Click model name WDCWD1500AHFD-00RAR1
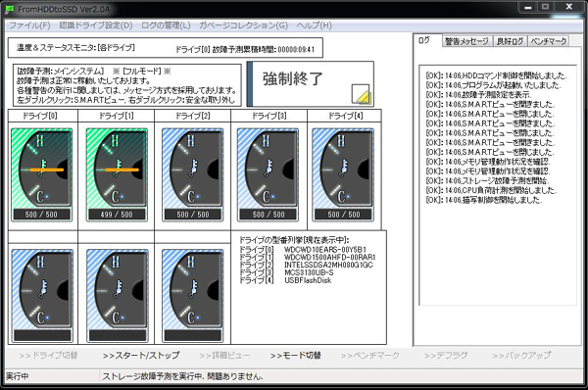 (x=329, y=258)
